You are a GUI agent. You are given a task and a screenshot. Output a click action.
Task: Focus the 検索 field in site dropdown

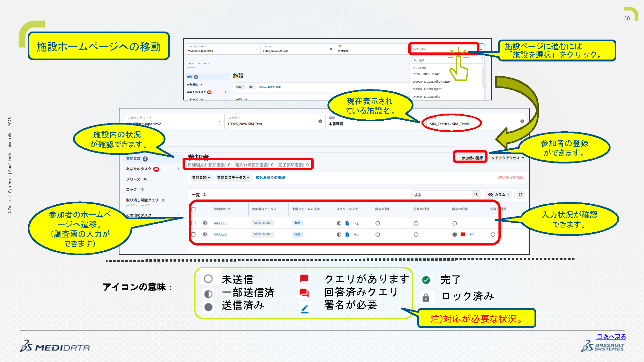(447, 60)
